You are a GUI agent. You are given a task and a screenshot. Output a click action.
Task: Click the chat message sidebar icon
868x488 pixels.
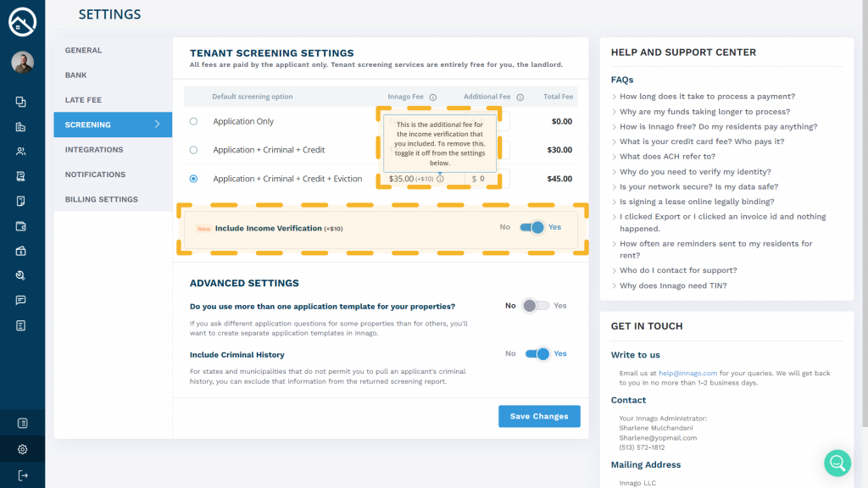click(x=21, y=301)
